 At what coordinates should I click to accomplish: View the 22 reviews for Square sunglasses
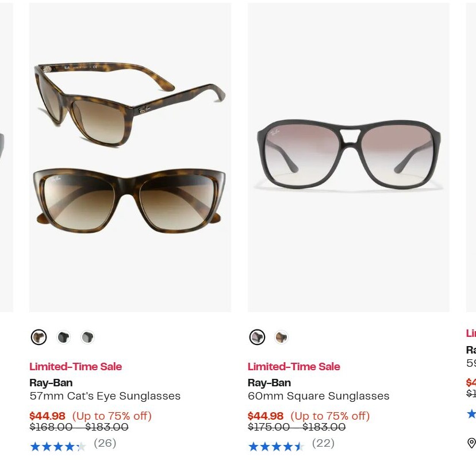point(323,443)
